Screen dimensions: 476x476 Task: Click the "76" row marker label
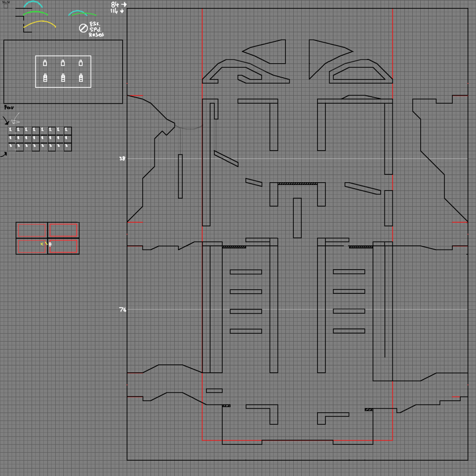point(122,310)
